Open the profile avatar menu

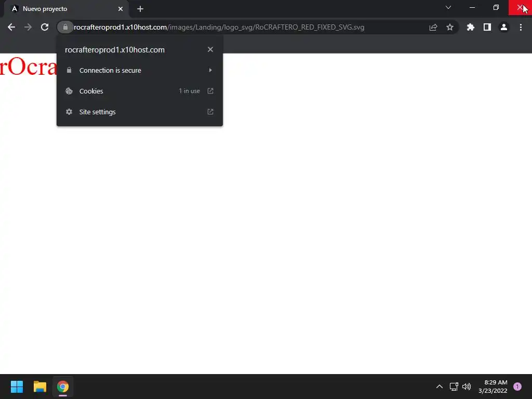point(504,27)
